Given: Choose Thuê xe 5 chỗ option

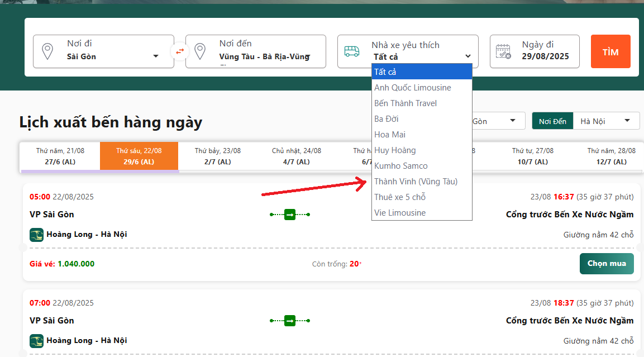Looking at the screenshot, I should point(422,197).
